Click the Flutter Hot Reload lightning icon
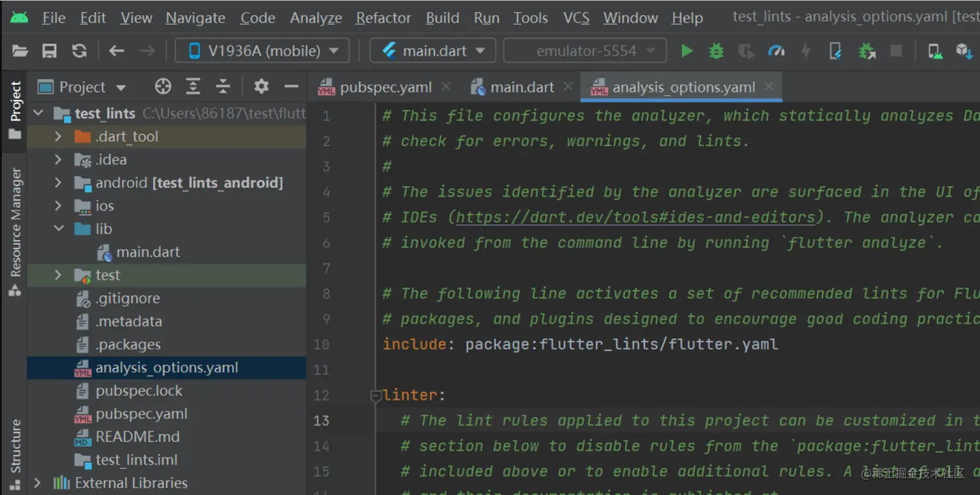 [806, 51]
